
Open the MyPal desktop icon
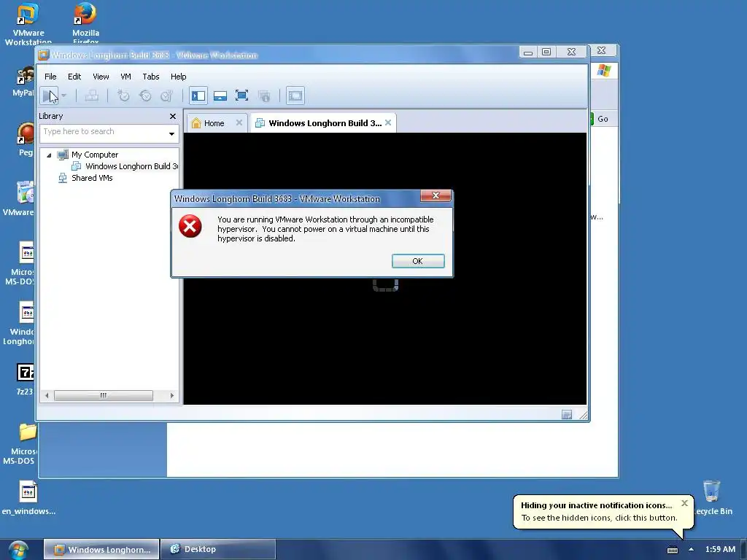pos(23,82)
